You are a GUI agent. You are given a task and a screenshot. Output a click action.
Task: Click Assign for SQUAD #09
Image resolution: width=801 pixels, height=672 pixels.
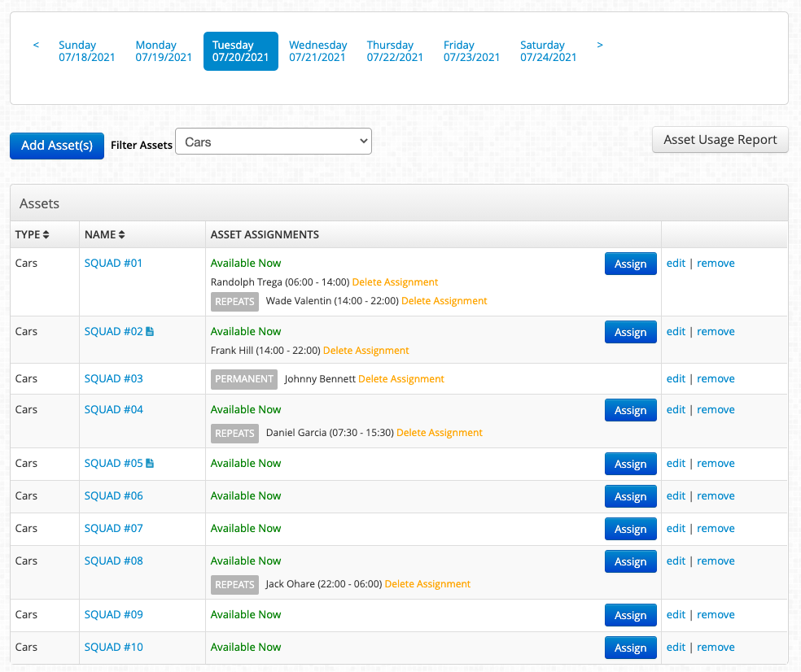(x=630, y=615)
